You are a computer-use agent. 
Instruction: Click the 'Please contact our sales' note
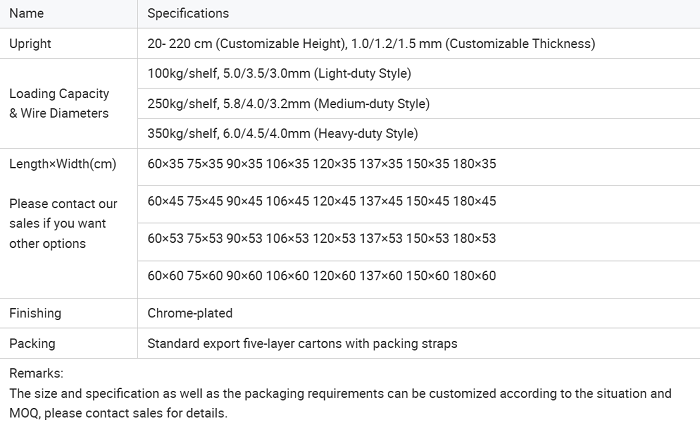tap(62, 223)
